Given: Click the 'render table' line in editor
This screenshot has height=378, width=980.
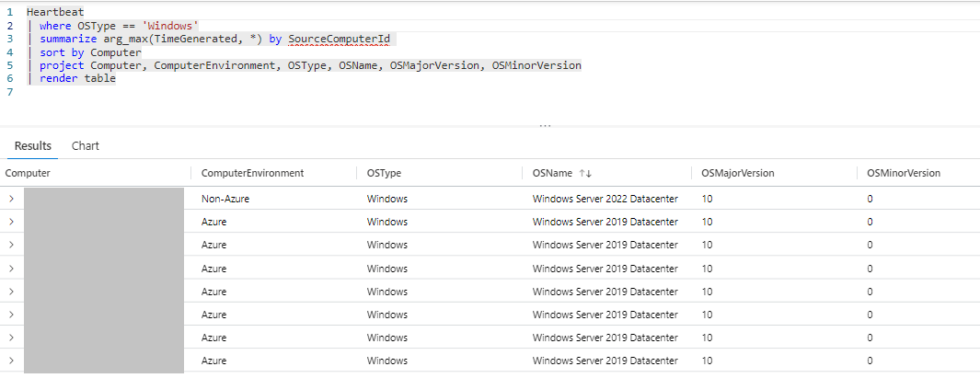Looking at the screenshot, I should (x=77, y=78).
